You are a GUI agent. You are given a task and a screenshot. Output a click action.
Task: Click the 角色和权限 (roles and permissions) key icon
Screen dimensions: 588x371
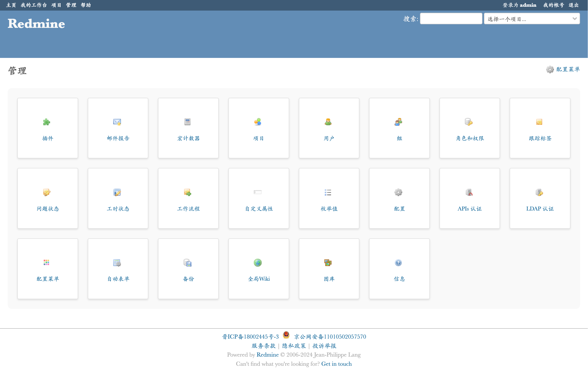(469, 122)
